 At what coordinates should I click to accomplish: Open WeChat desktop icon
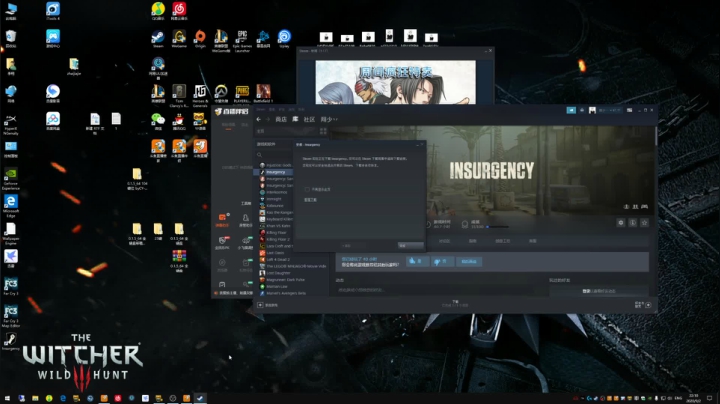point(158,122)
